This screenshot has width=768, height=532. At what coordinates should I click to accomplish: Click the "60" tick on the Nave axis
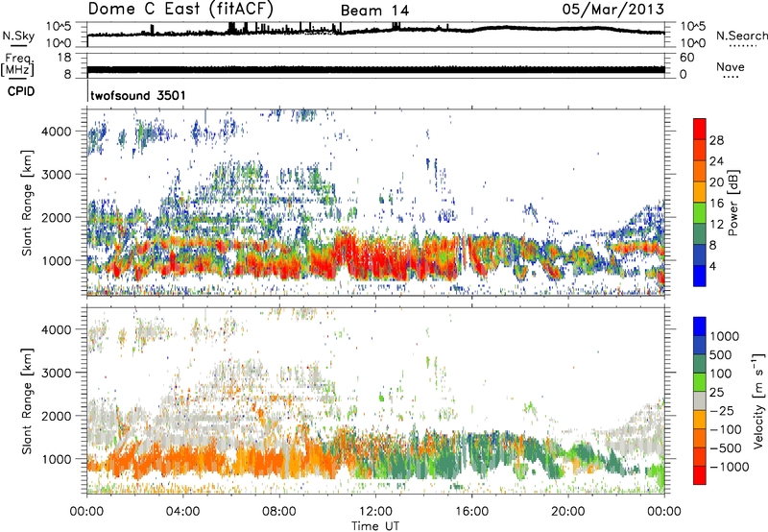click(x=687, y=58)
